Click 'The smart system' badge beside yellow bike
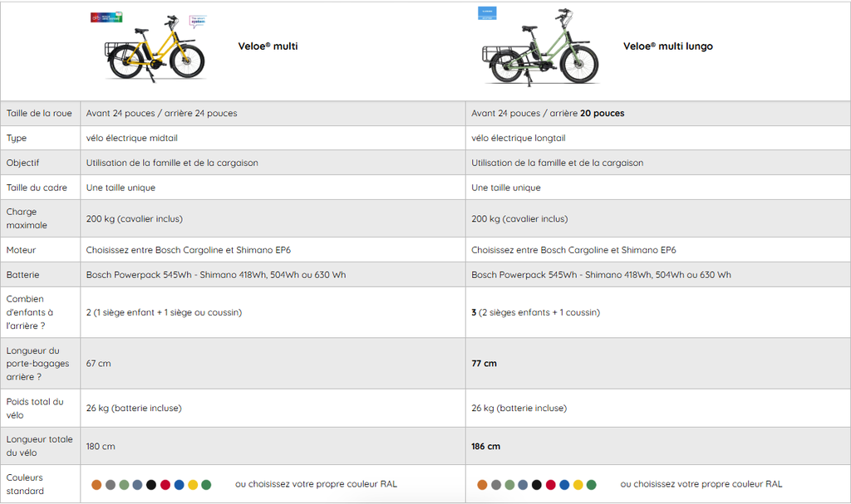 [x=197, y=20]
